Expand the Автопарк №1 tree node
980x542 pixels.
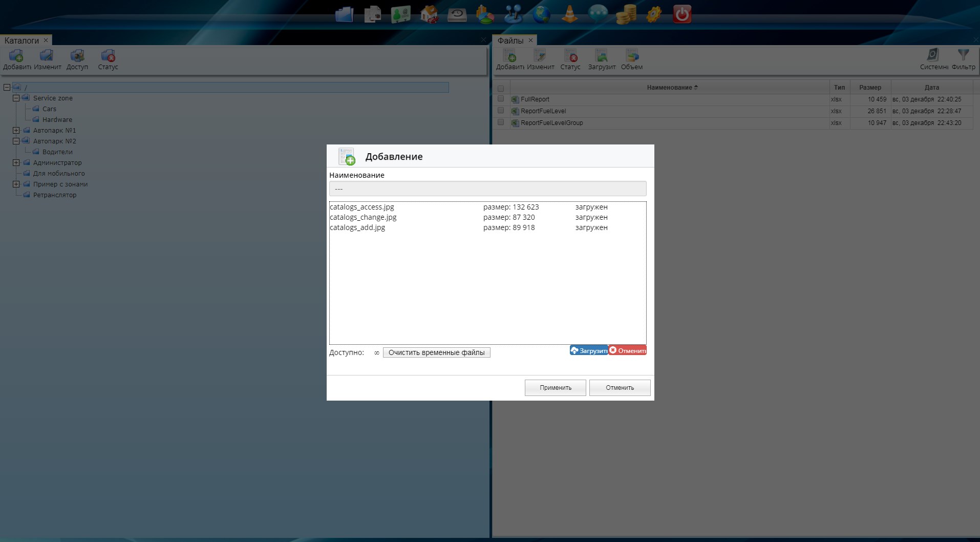tap(16, 131)
